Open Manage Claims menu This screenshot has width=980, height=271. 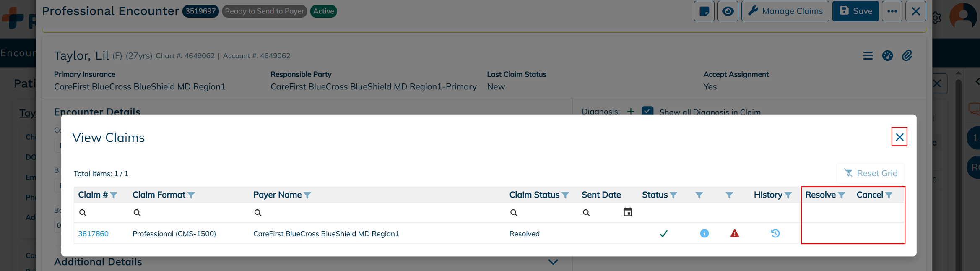coord(785,11)
